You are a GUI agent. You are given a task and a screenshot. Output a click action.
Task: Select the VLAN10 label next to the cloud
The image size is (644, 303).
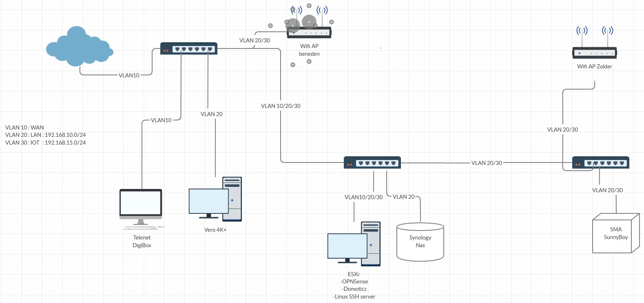tap(129, 75)
